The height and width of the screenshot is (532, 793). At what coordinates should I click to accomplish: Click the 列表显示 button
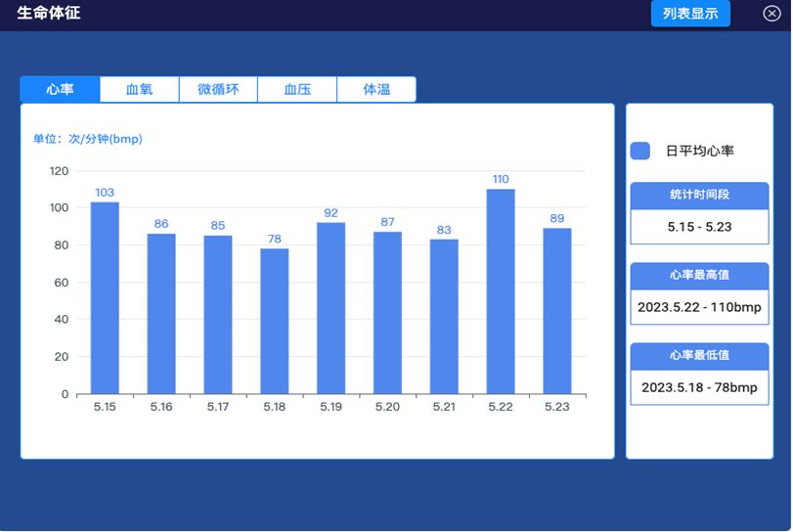[x=690, y=14]
